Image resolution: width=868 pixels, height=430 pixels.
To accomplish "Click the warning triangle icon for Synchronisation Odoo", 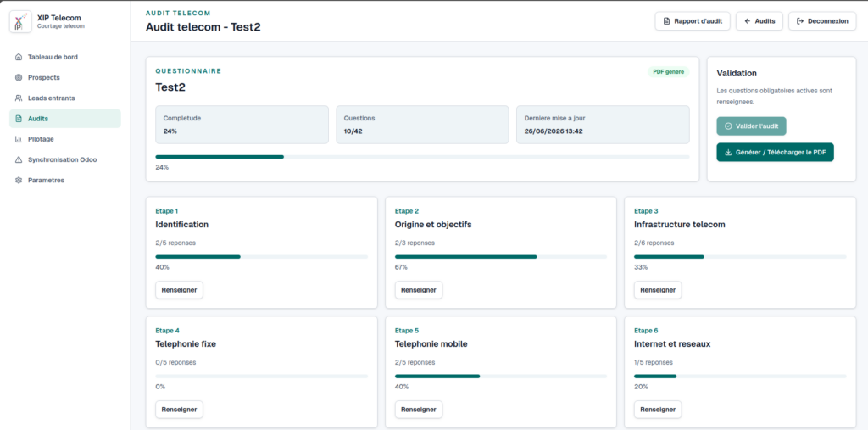I will point(19,159).
